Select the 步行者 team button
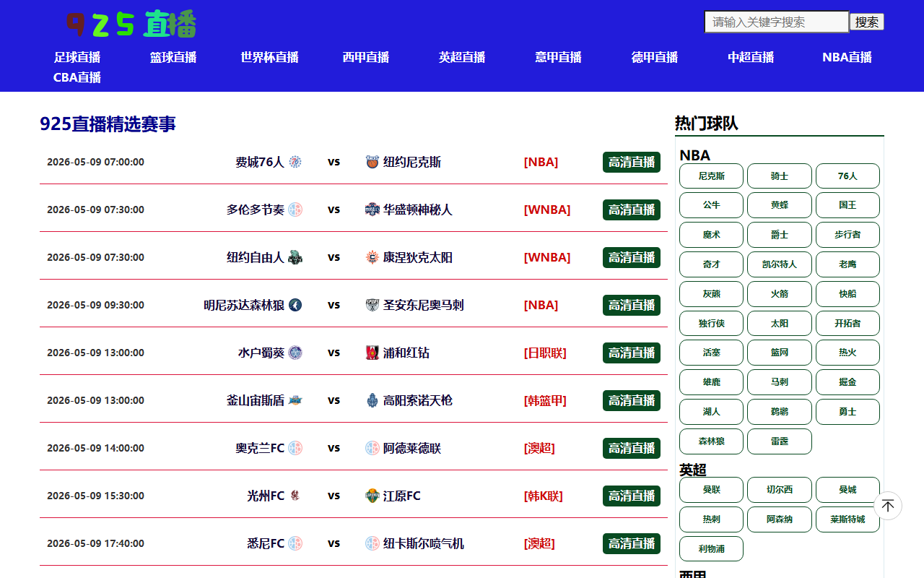Image resolution: width=924 pixels, height=578 pixels. pyautogui.click(x=847, y=235)
